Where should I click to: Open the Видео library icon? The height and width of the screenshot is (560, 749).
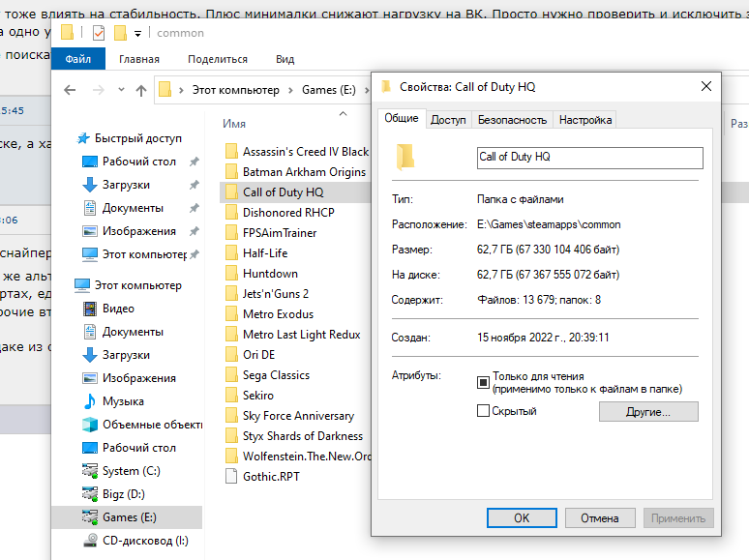[90, 309]
